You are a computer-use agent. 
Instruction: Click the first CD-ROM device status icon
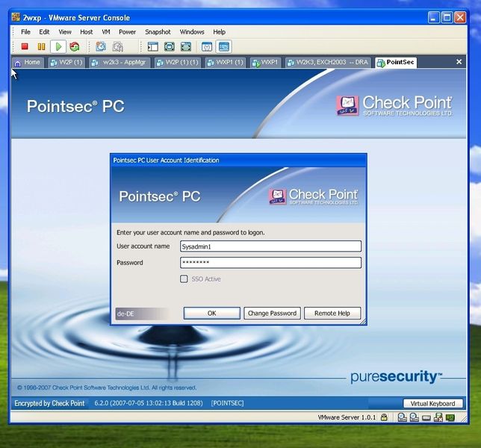pyautogui.click(x=402, y=417)
